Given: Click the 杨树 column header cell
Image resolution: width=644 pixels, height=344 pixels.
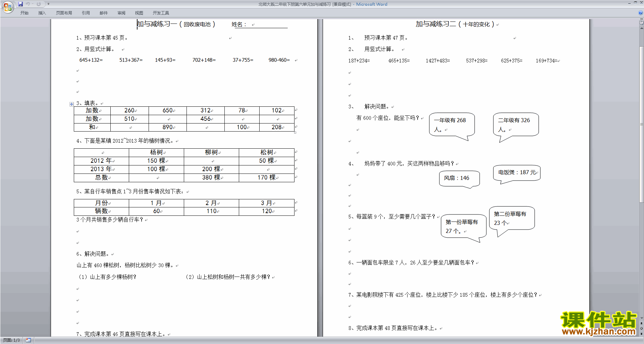Looking at the screenshot, I should click(156, 152).
